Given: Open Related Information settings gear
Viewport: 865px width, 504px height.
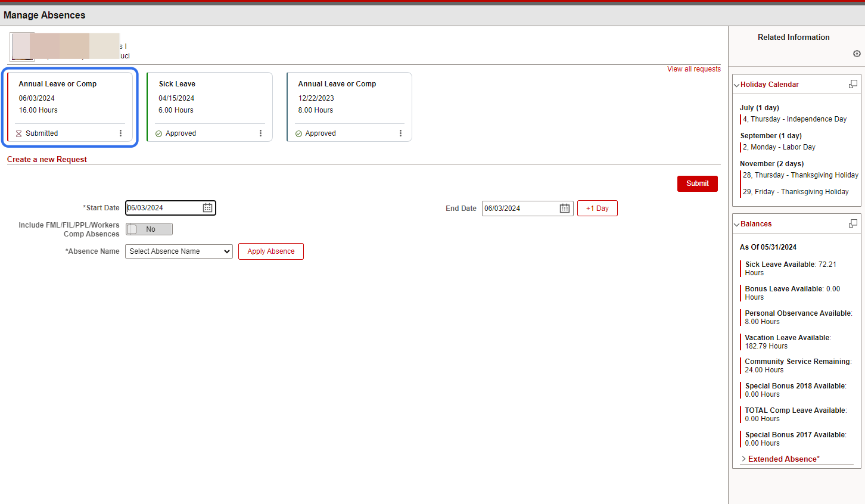Looking at the screenshot, I should tap(857, 54).
